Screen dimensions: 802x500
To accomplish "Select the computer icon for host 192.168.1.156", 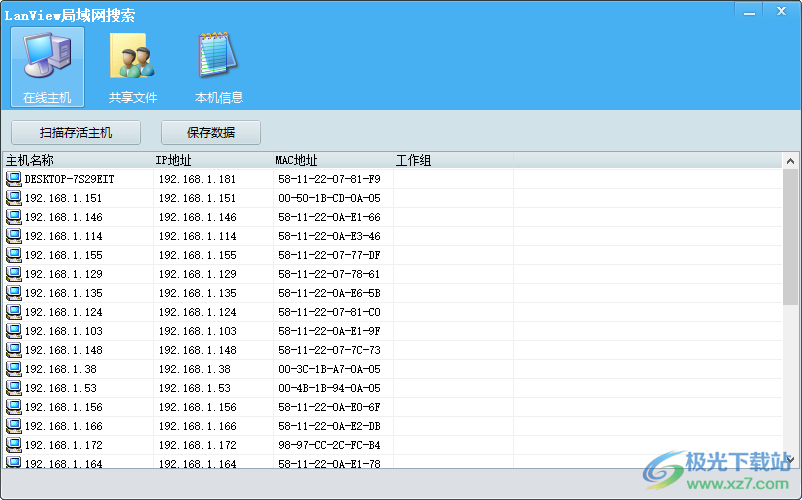I will 13,407.
